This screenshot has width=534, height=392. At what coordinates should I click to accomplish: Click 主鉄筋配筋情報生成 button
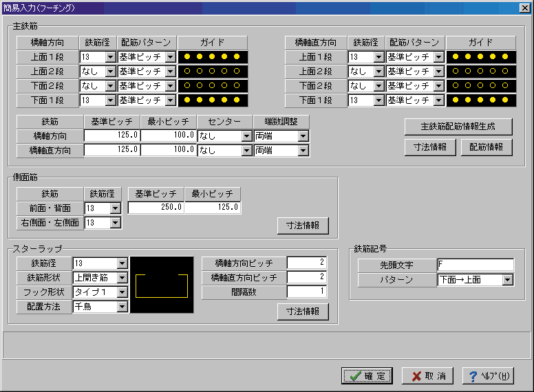click(x=458, y=127)
